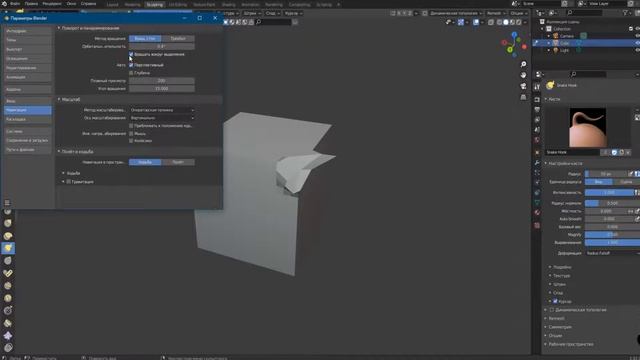Switch to the Sculpting workspace tab
Viewport: 640px width, 360px height.
[x=154, y=4]
